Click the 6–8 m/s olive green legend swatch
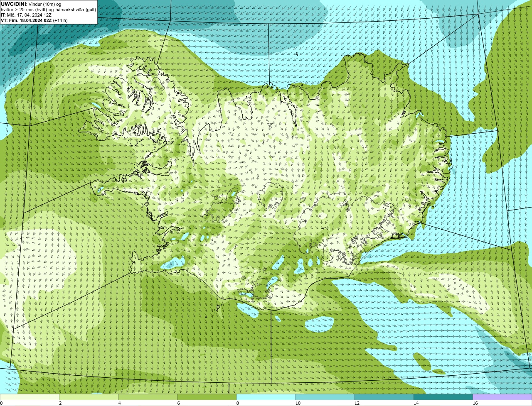532x406 pixels. (207, 397)
